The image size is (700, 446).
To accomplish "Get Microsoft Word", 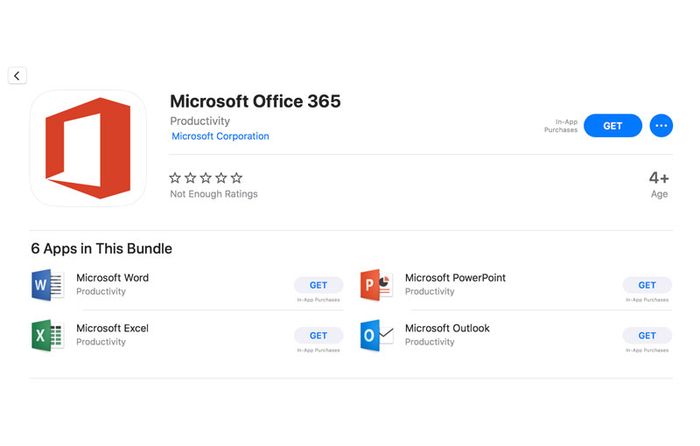I will pos(318,285).
